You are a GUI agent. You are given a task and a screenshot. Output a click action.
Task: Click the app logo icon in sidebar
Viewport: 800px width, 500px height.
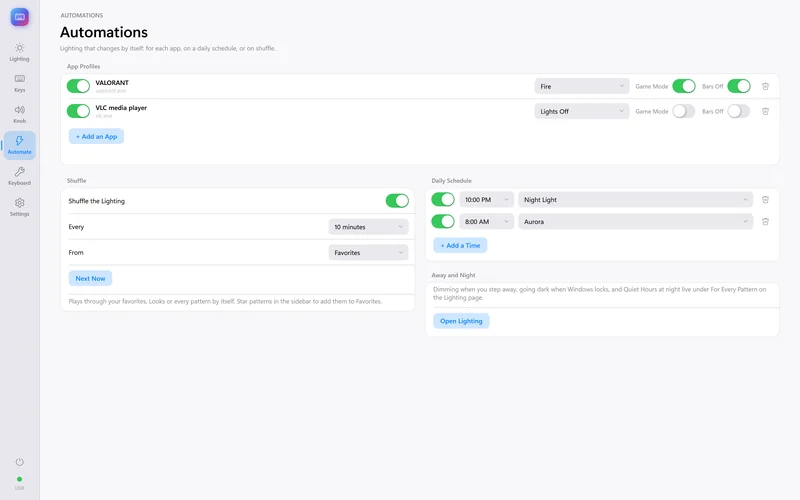tap(19, 17)
